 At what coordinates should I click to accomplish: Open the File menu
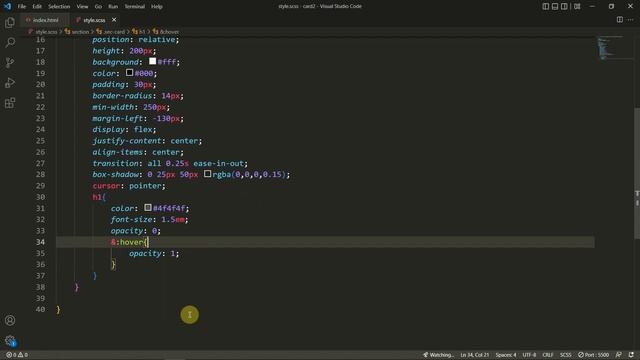(22, 7)
